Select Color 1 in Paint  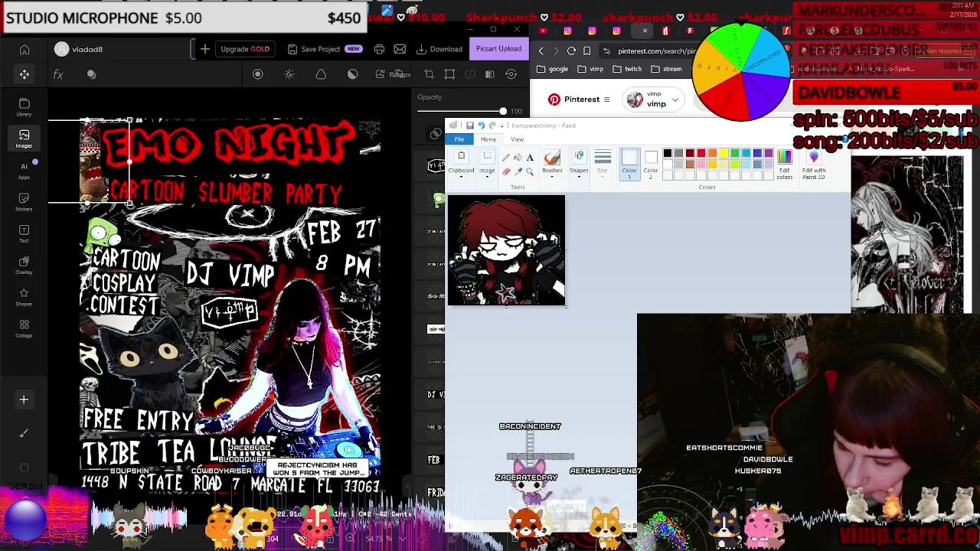(x=629, y=164)
